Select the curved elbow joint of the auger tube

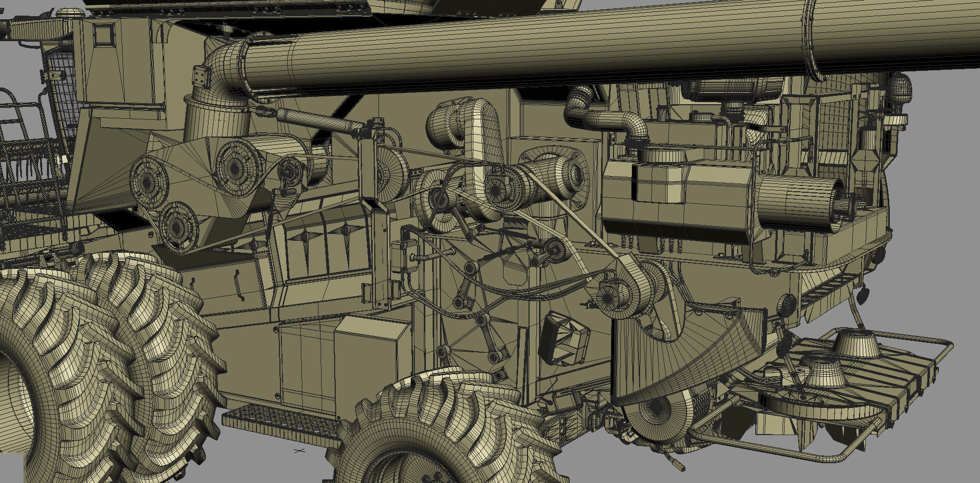(x=223, y=69)
